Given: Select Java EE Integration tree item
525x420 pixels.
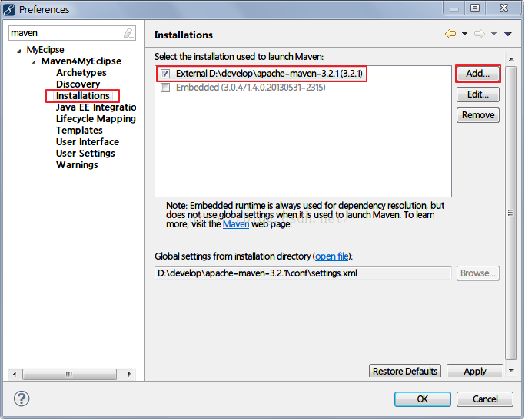Looking at the screenshot, I should click(96, 107).
